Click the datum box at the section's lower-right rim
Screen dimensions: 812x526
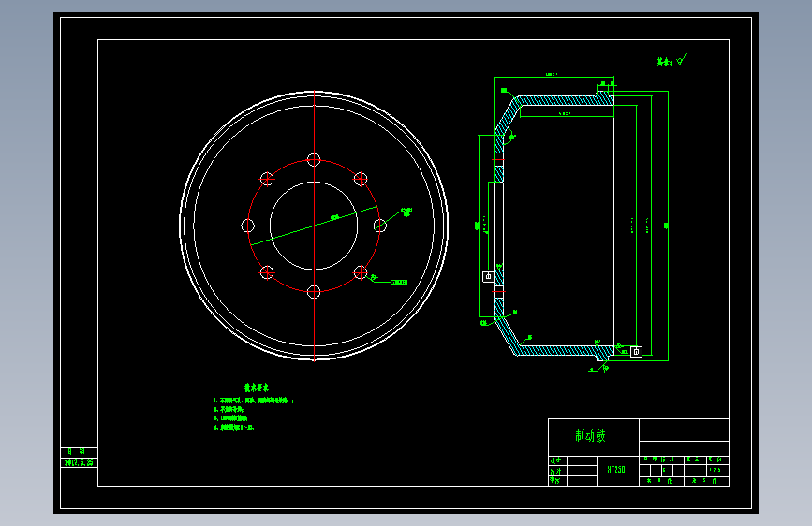tap(637, 352)
